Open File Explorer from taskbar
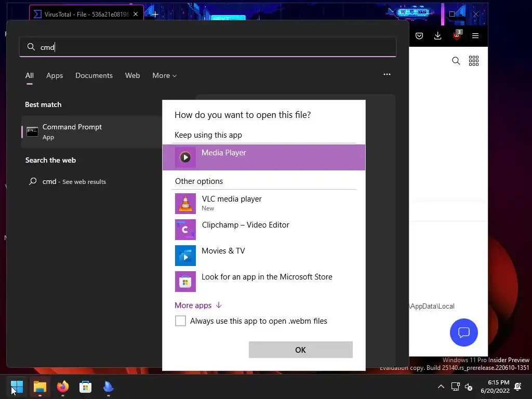Image resolution: width=532 pixels, height=399 pixels. point(39,387)
